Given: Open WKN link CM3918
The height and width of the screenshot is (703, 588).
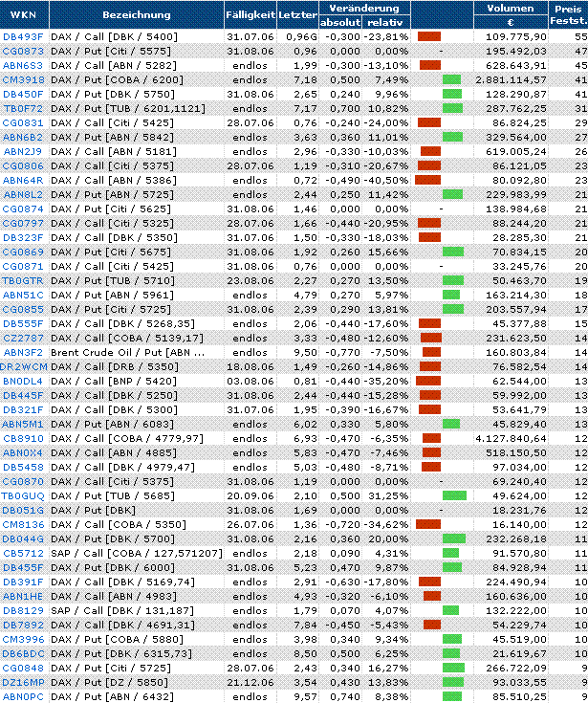Looking at the screenshot, I should tap(23, 79).
